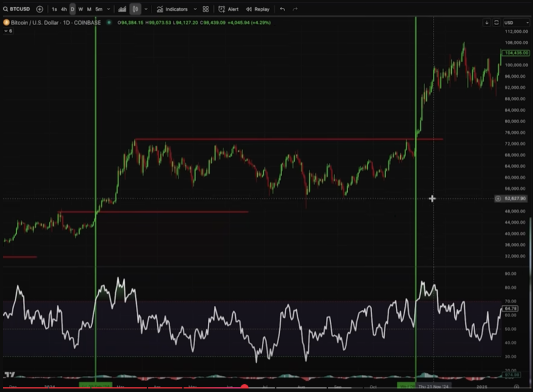Toggle the green market status dot
Image resolution: width=533 pixels, height=392 pixels.
(109, 22)
